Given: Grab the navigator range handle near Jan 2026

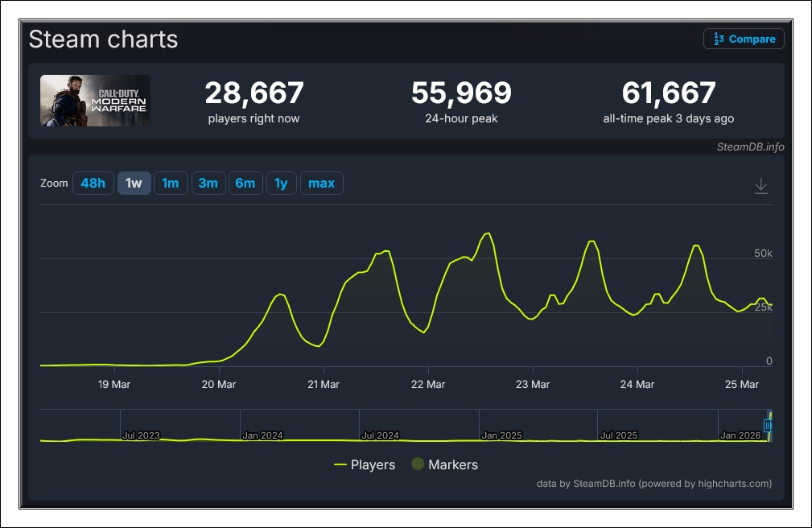Looking at the screenshot, I should click(x=768, y=426).
